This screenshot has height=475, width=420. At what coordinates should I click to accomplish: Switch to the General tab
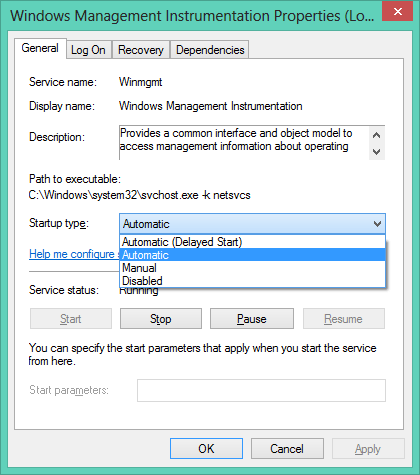(40, 49)
